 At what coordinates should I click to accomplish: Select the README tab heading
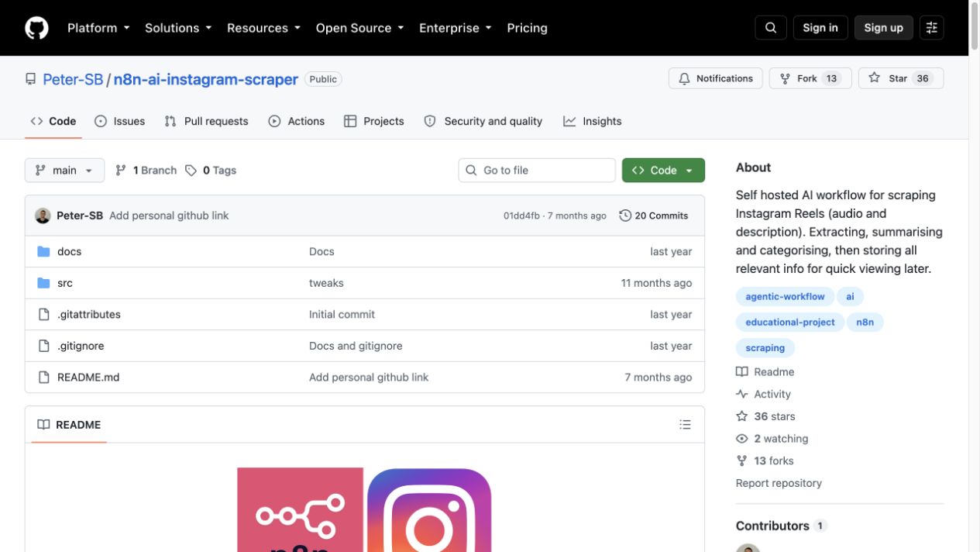69,425
